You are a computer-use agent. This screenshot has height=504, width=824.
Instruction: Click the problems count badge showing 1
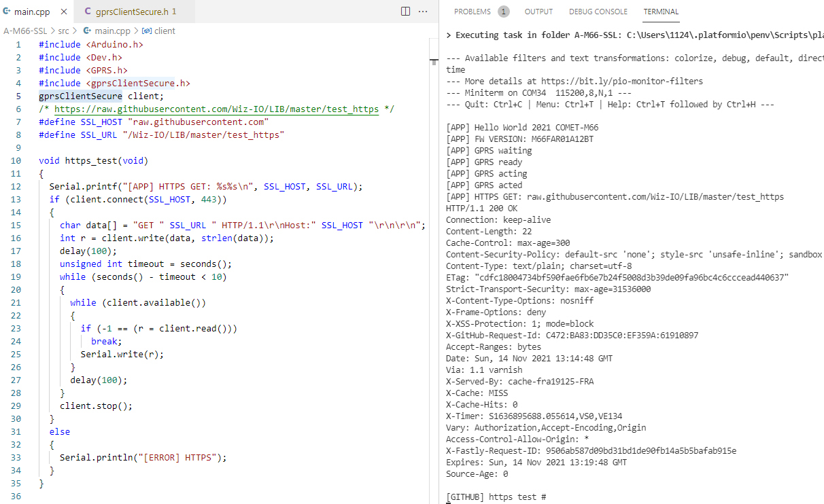[x=504, y=12]
